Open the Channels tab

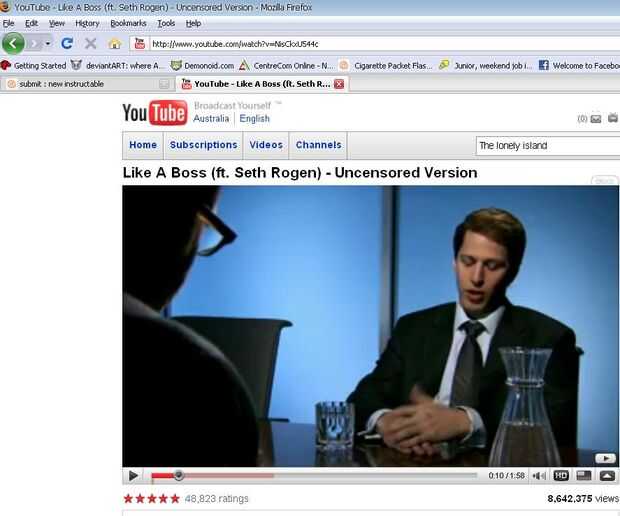[x=318, y=145]
